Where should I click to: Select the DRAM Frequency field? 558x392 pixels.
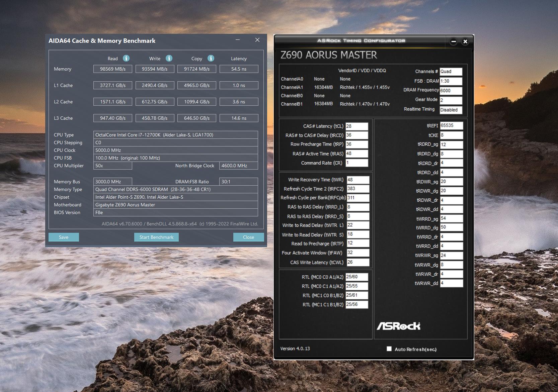point(451,91)
